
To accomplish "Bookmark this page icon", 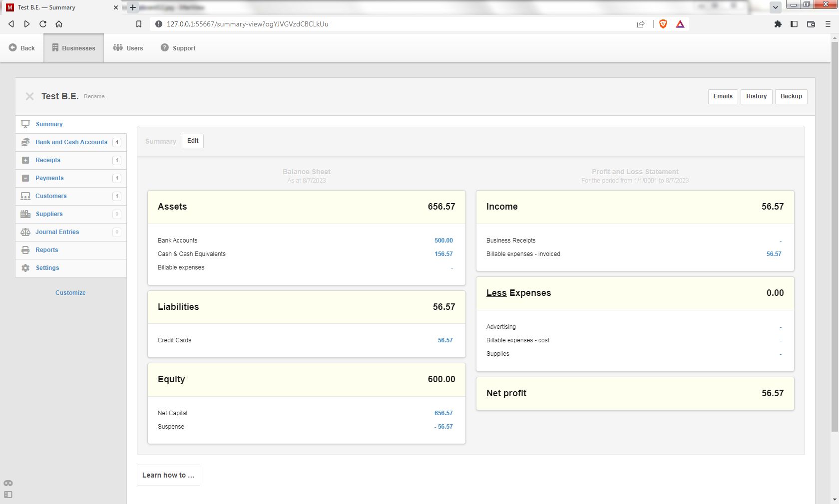I will coord(139,24).
